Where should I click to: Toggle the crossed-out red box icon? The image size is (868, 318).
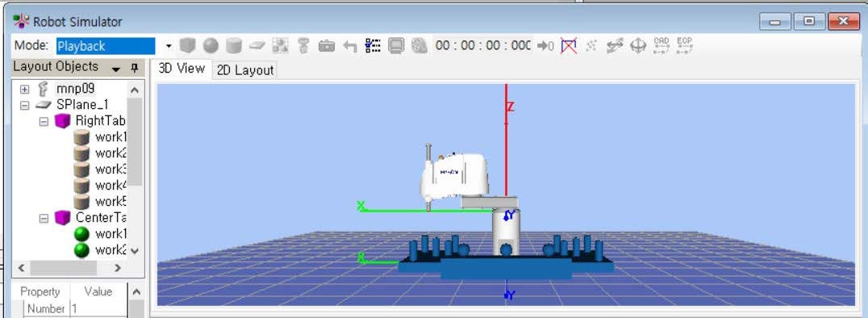(x=569, y=45)
